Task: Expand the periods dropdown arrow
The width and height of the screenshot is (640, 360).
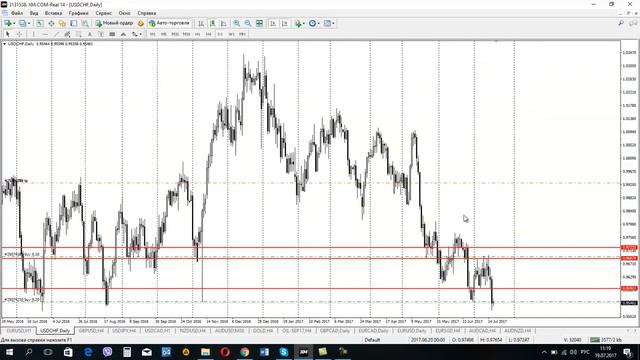Action: pyautogui.click(x=318, y=23)
